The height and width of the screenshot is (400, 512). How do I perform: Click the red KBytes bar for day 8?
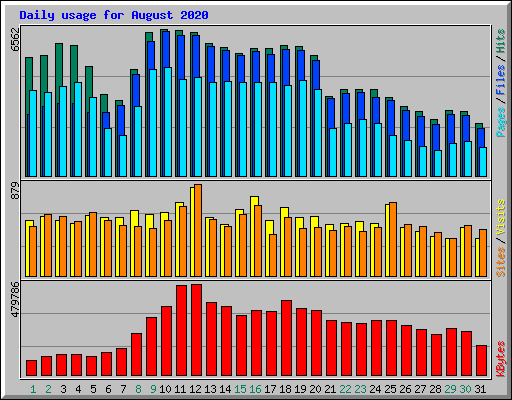click(137, 355)
